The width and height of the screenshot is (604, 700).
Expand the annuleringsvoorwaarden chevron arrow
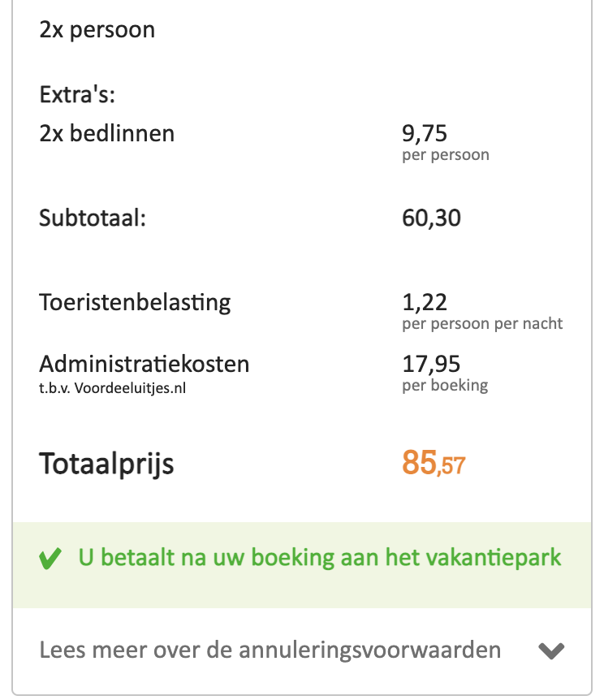tap(551, 651)
